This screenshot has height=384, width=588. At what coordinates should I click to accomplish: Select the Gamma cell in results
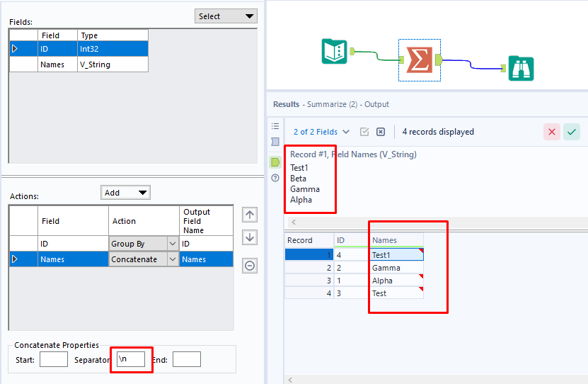click(397, 268)
